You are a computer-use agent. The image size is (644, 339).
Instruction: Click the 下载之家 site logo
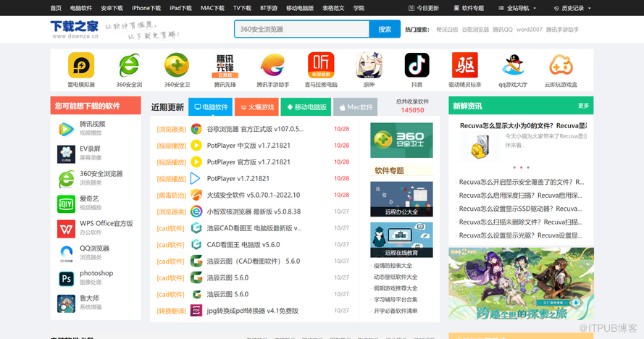(x=75, y=29)
